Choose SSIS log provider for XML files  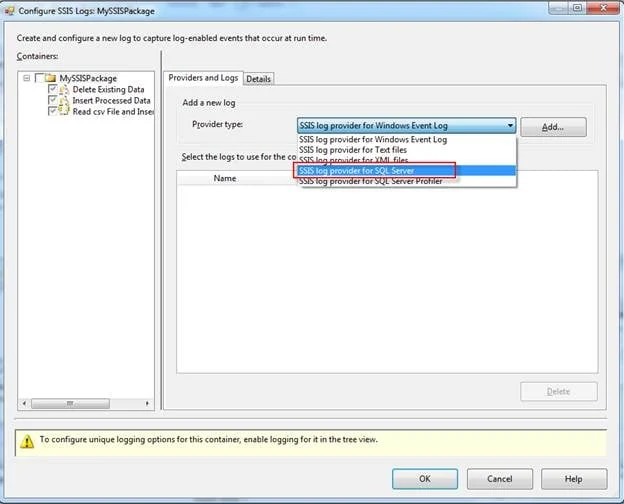(x=407, y=160)
